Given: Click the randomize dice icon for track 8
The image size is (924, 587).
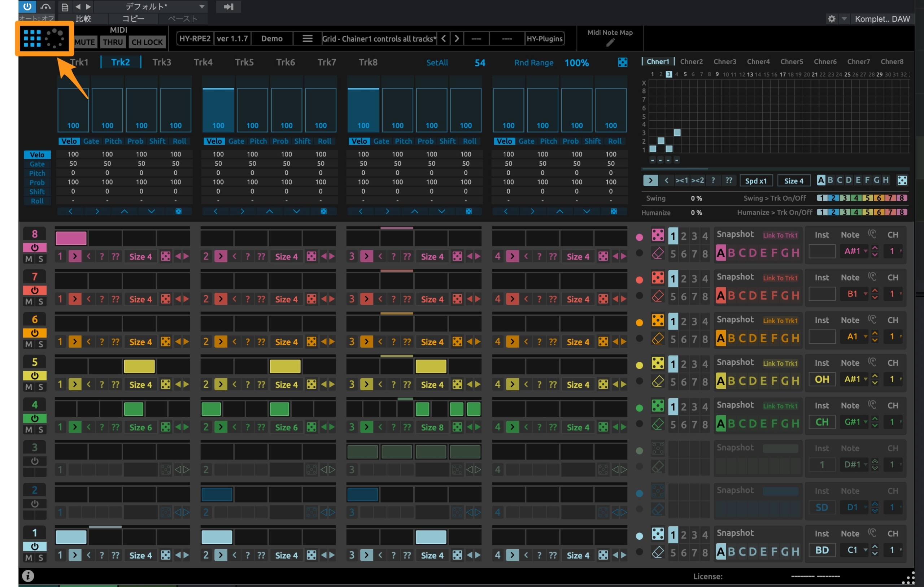Looking at the screenshot, I should click(658, 235).
